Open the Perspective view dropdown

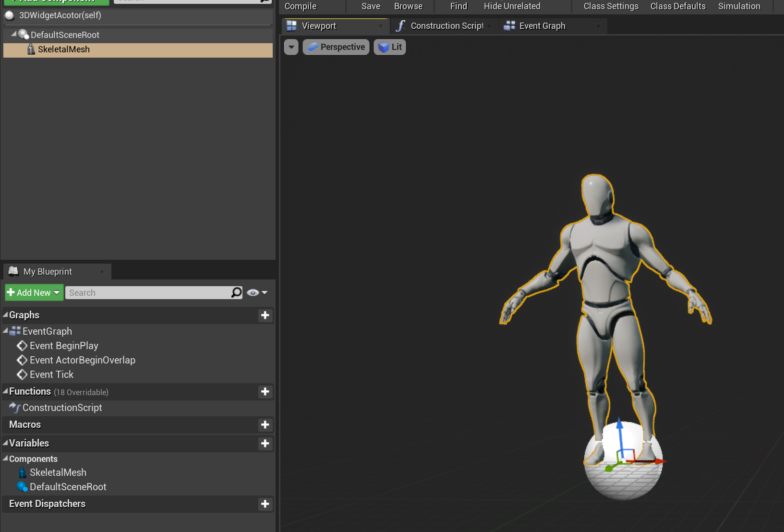click(x=336, y=47)
